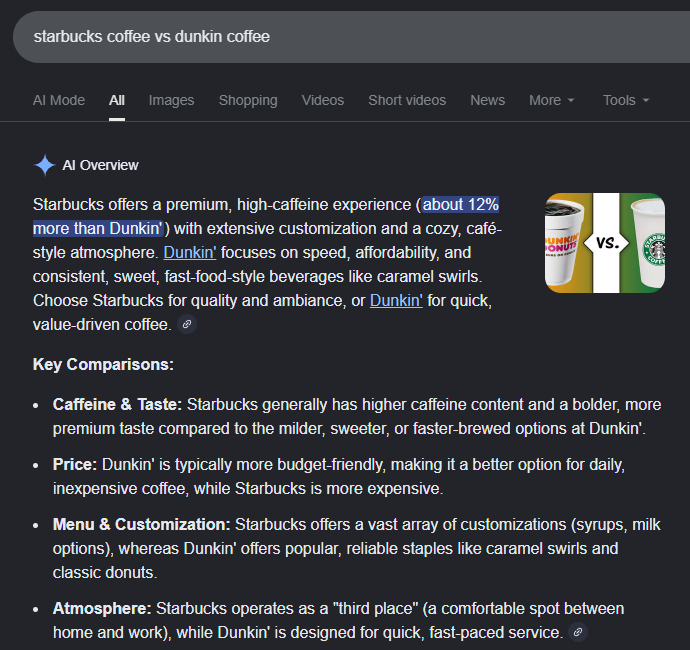Screen dimensions: 690x650
Task: Switch to the AI Mode tab
Action: pos(59,100)
